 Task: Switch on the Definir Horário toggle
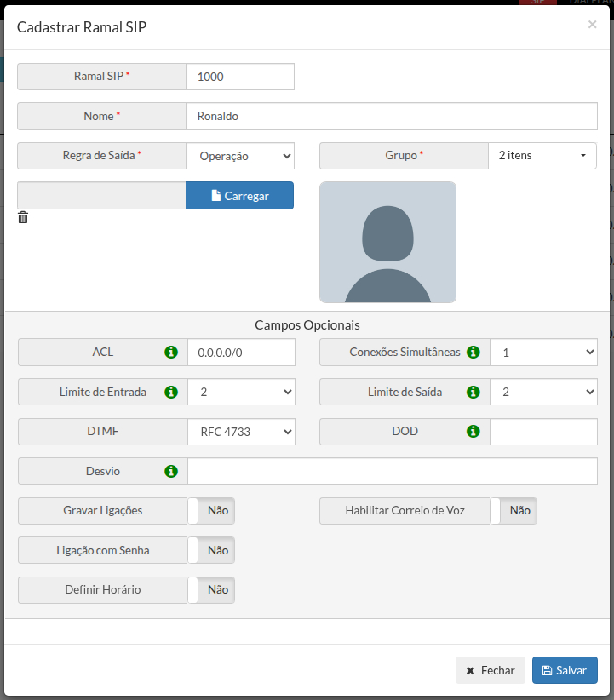click(211, 589)
